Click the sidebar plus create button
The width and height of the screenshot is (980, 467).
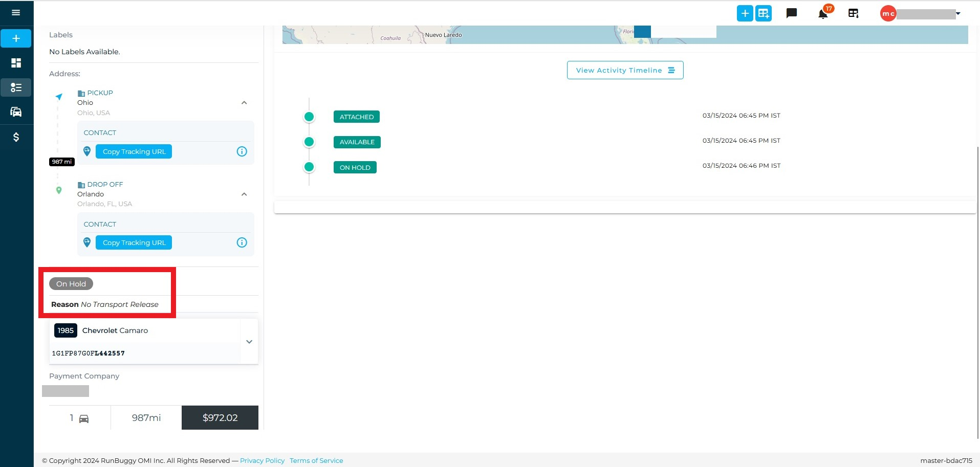(x=16, y=38)
